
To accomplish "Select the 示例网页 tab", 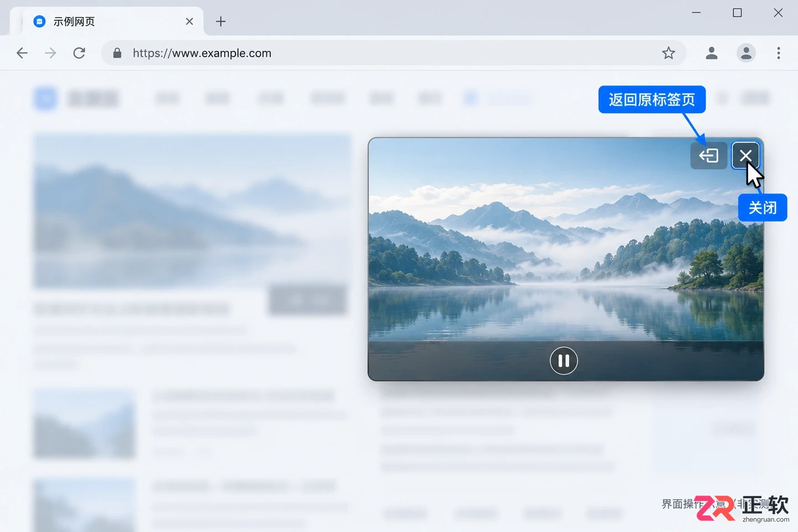I will (106, 22).
